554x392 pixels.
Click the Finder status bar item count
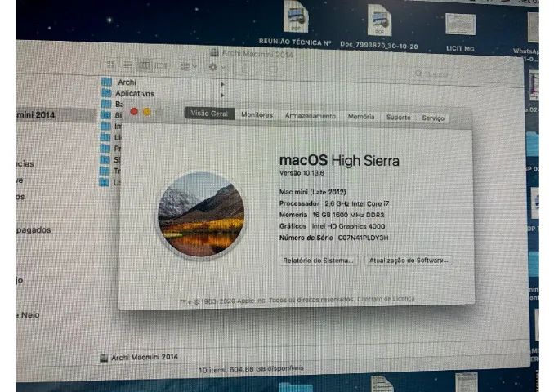[251, 369]
